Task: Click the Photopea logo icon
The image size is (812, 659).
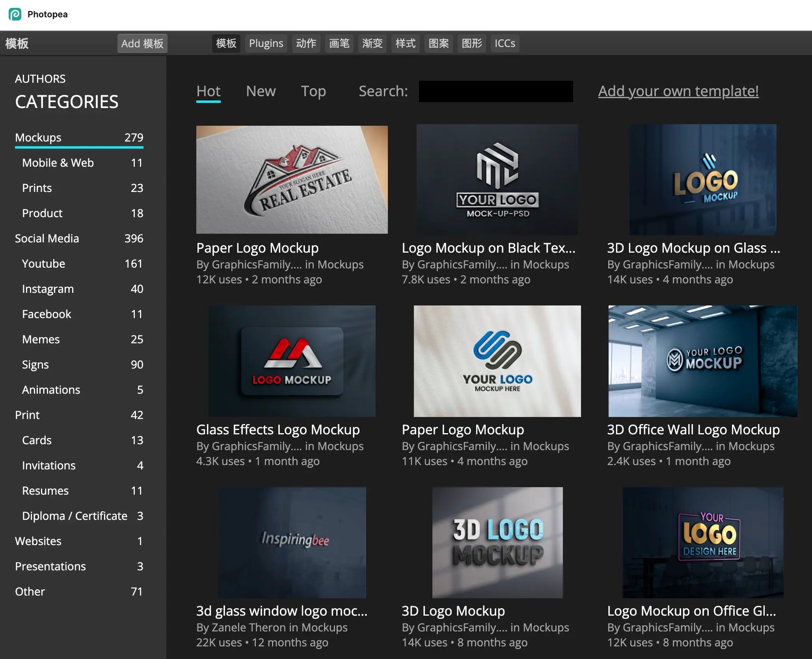Action: pos(15,14)
